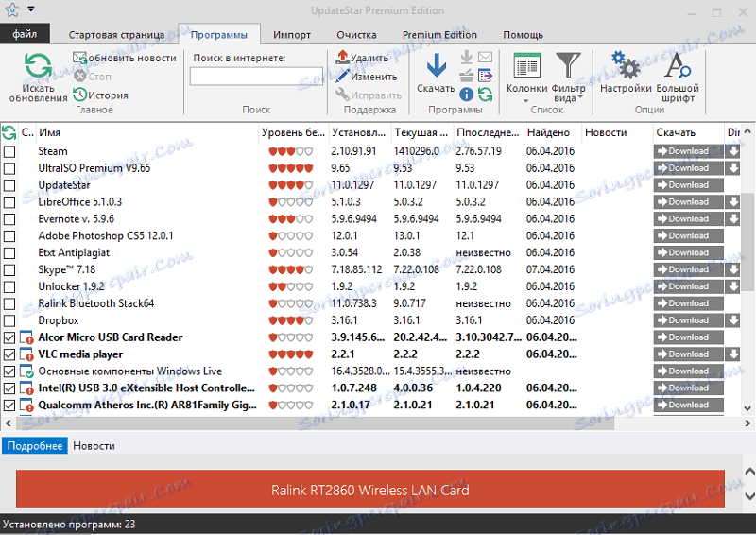Switch to the Новости tab in the bottom panel

94,446
